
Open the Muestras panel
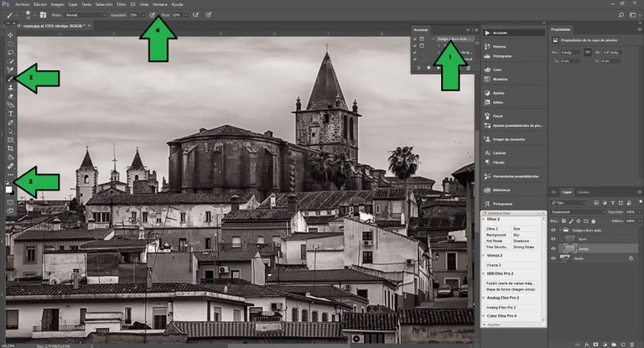[x=500, y=79]
